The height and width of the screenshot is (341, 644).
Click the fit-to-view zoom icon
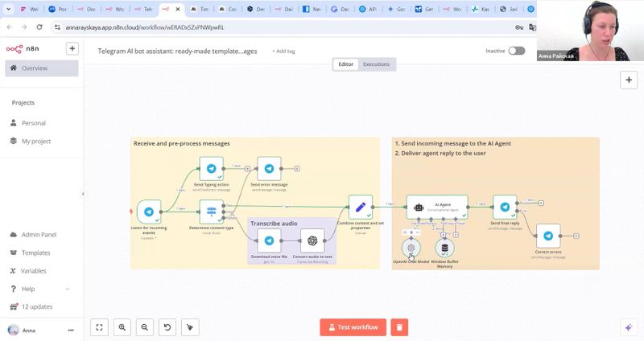tap(99, 327)
